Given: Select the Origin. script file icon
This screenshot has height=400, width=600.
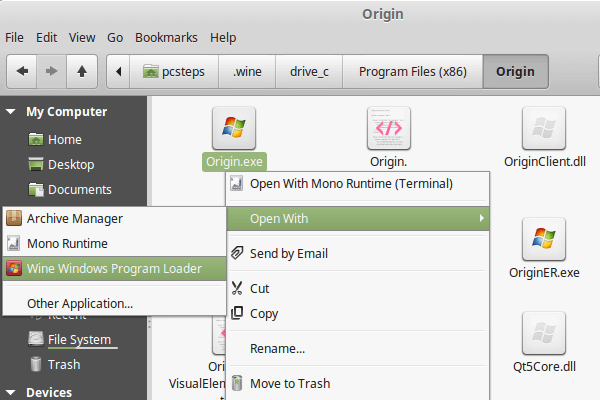Looking at the screenshot, I should pyautogui.click(x=389, y=128).
